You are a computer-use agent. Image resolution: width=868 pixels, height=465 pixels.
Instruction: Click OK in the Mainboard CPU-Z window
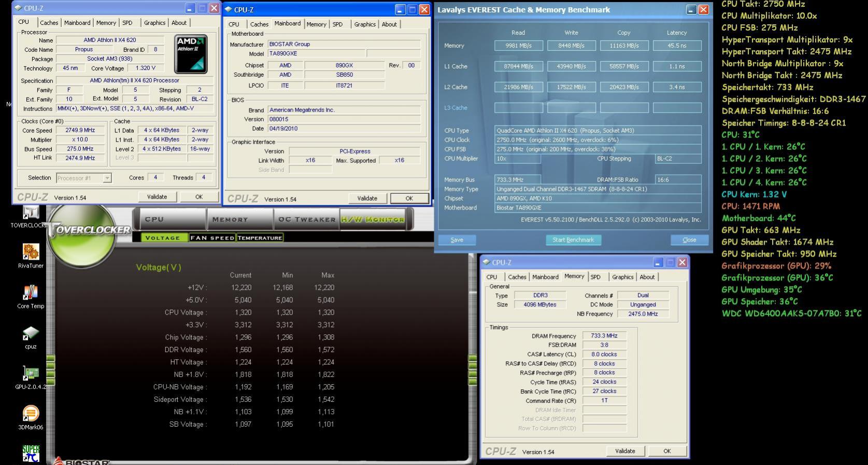(x=409, y=199)
